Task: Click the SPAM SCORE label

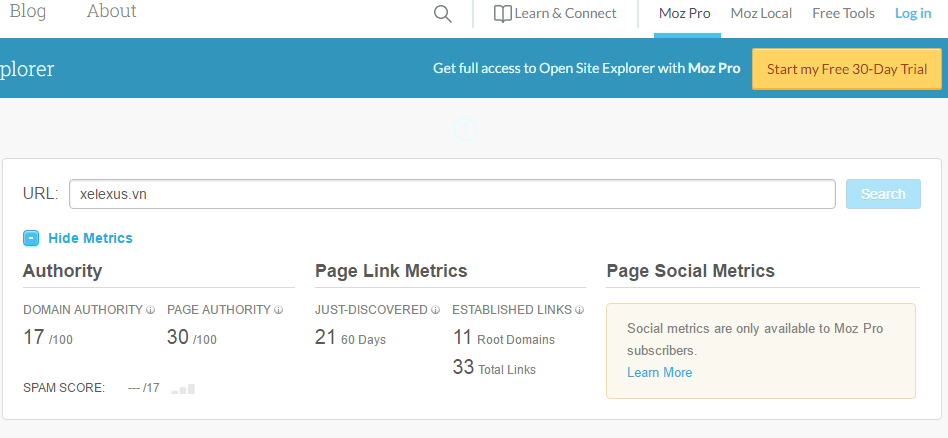Action: click(64, 388)
